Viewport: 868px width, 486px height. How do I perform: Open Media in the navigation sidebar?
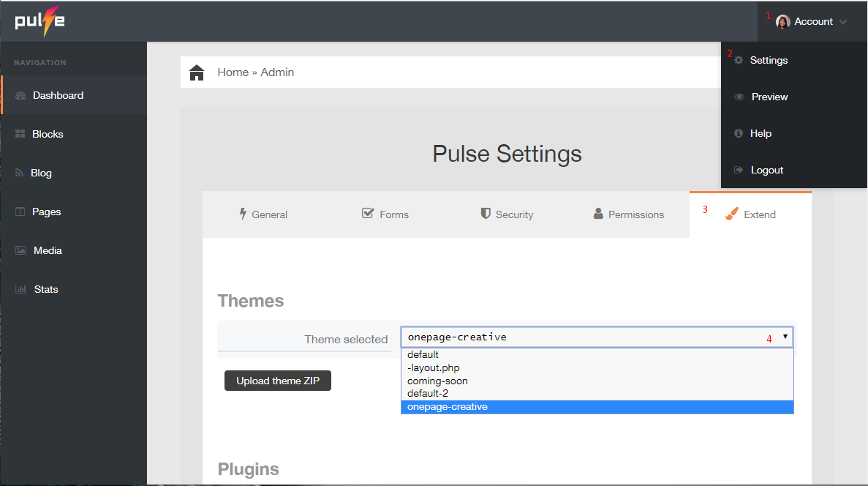(48, 250)
